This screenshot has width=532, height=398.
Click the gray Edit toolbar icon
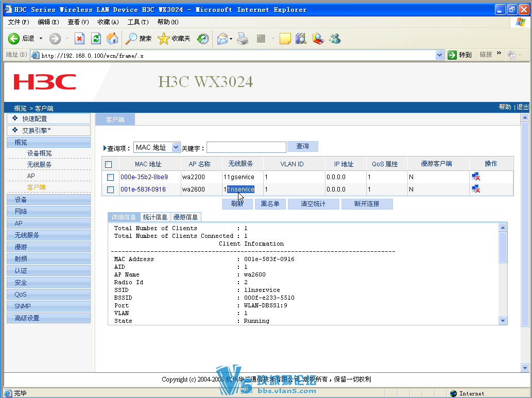click(261, 38)
